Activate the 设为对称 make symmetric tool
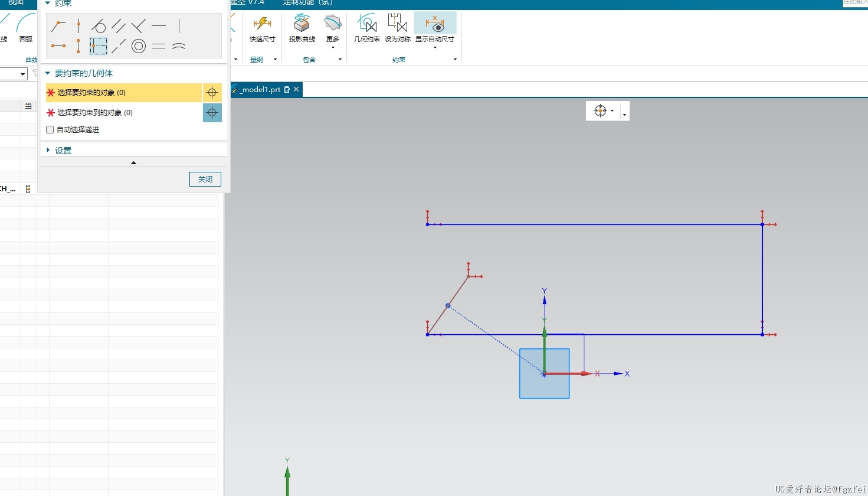Screen dimensions: 868x496 398,29
